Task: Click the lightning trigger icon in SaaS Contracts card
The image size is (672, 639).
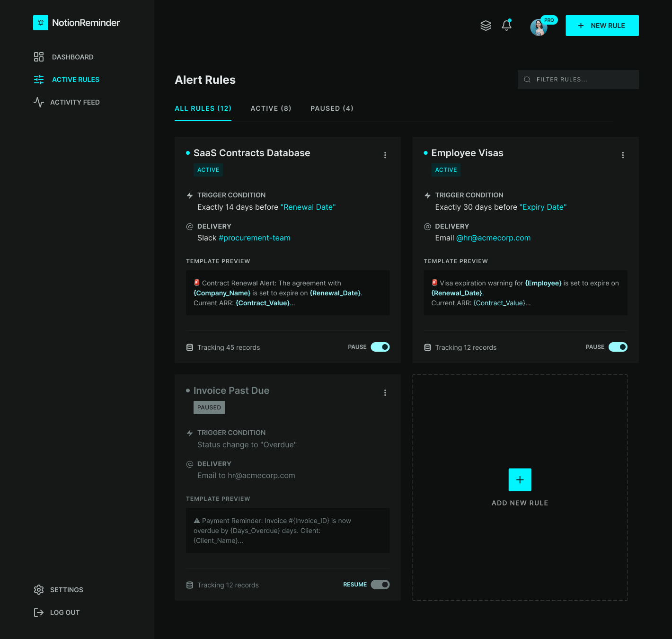Action: [x=190, y=195]
